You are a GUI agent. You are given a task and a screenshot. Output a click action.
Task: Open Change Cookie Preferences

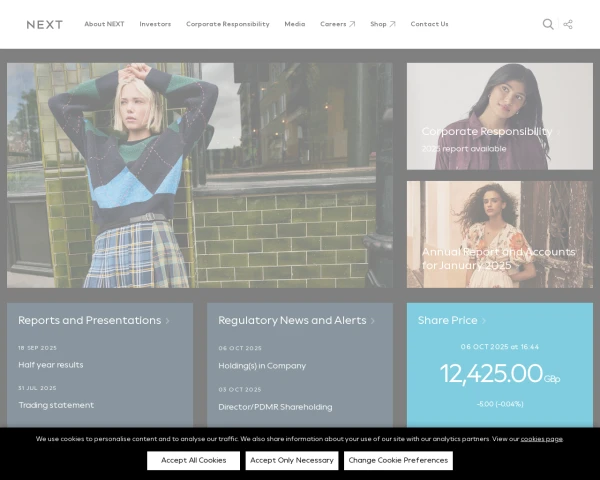[398, 460]
